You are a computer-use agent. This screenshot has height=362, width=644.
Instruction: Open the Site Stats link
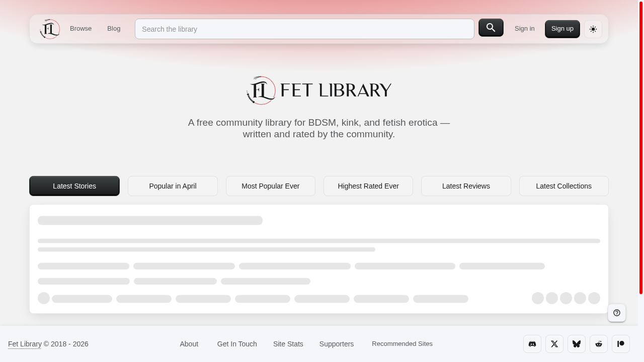(288, 344)
